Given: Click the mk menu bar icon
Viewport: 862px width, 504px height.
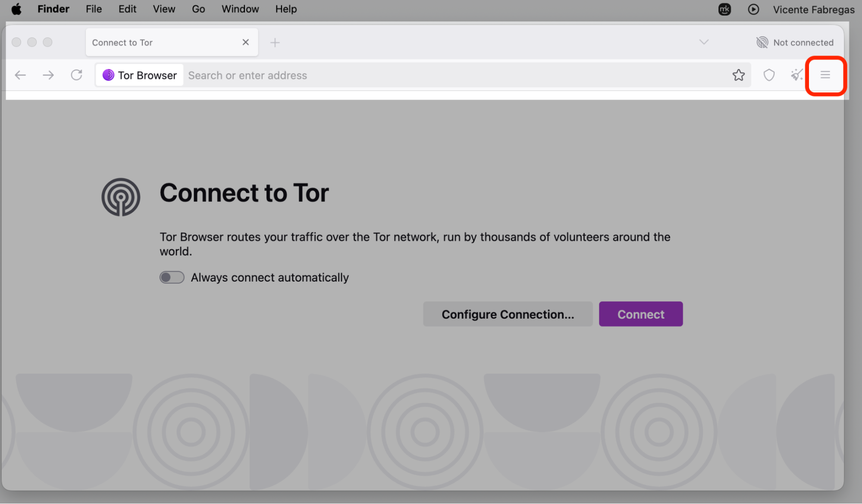Looking at the screenshot, I should pyautogui.click(x=724, y=9).
